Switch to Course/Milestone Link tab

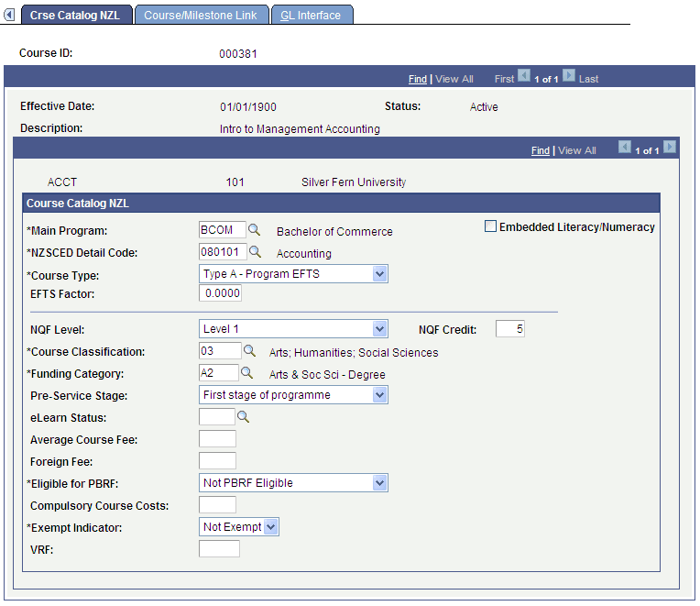tap(201, 16)
